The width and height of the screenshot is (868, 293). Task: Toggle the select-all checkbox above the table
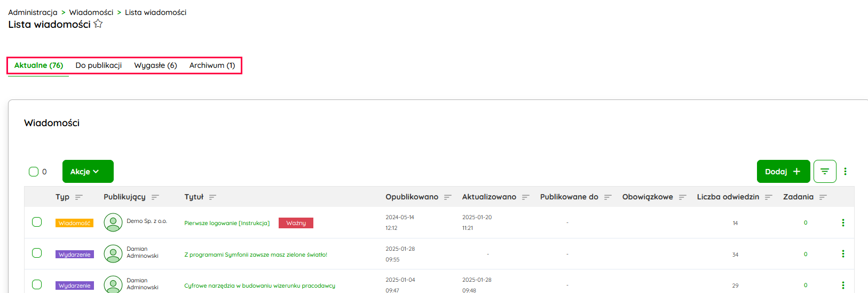(x=34, y=172)
